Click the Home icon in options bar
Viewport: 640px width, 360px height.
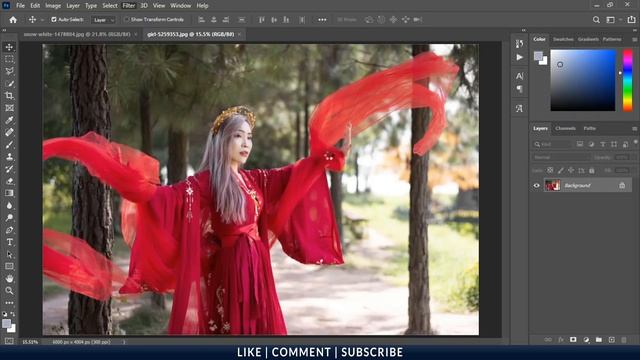click(13, 20)
